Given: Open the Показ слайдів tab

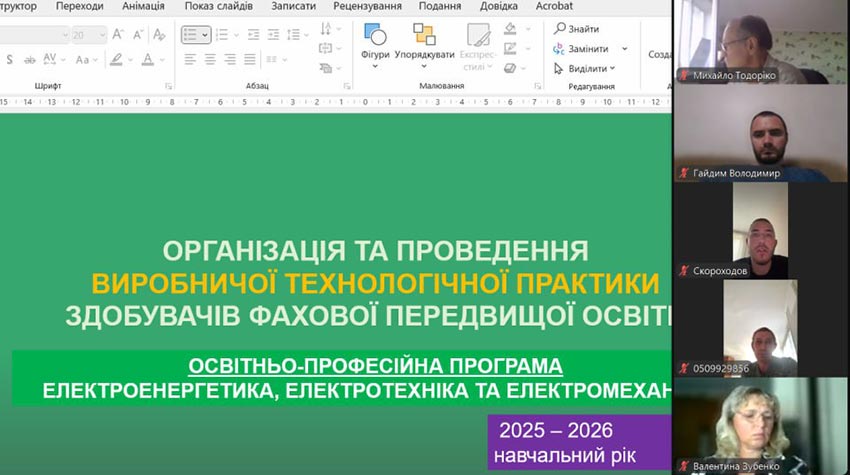Looking at the screenshot, I should tap(219, 6).
